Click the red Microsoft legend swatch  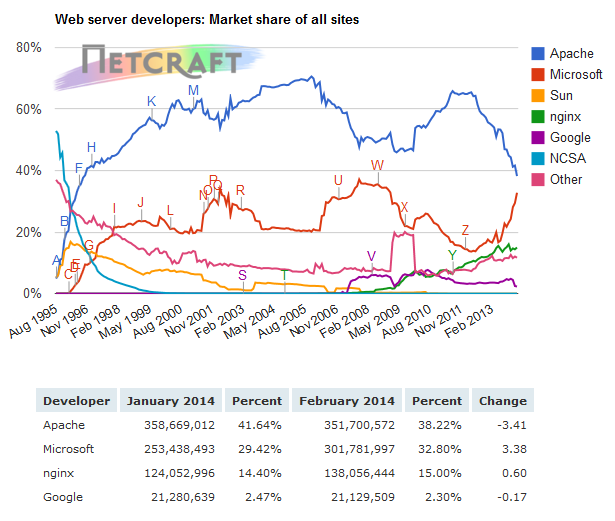[538, 75]
